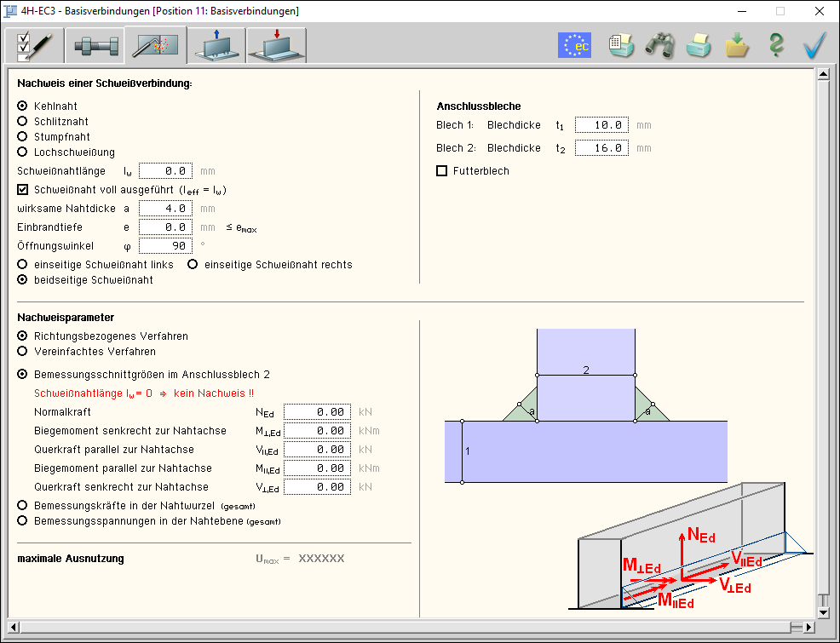The width and height of the screenshot is (840, 643).
Task: Open the upward load arrow tab icon
Action: [x=216, y=46]
